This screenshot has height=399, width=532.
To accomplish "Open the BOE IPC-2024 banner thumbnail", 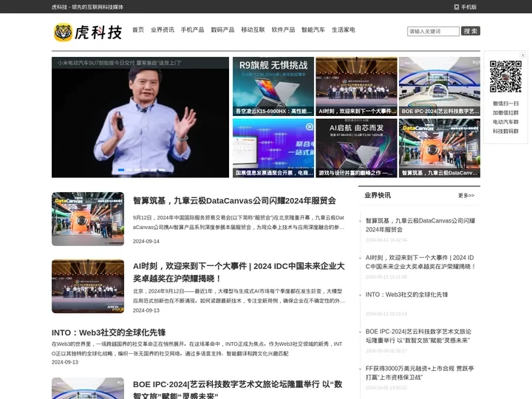I will coord(440,86).
